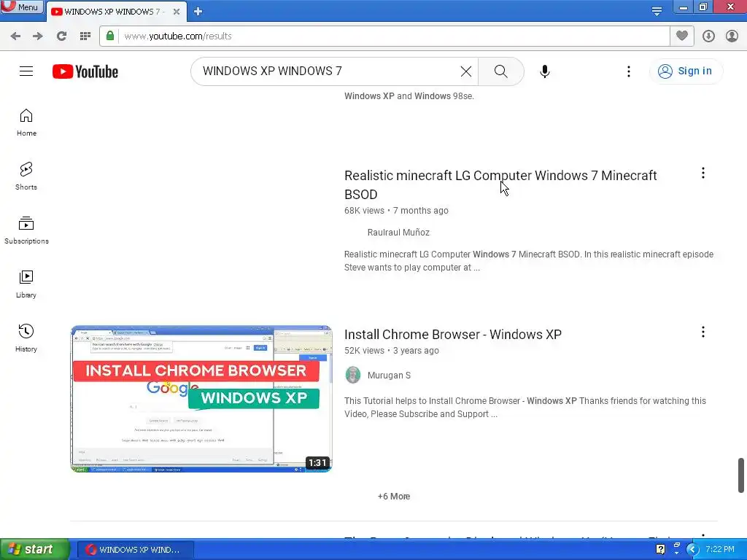
Task: Clear the search query with X
Action: point(466,71)
